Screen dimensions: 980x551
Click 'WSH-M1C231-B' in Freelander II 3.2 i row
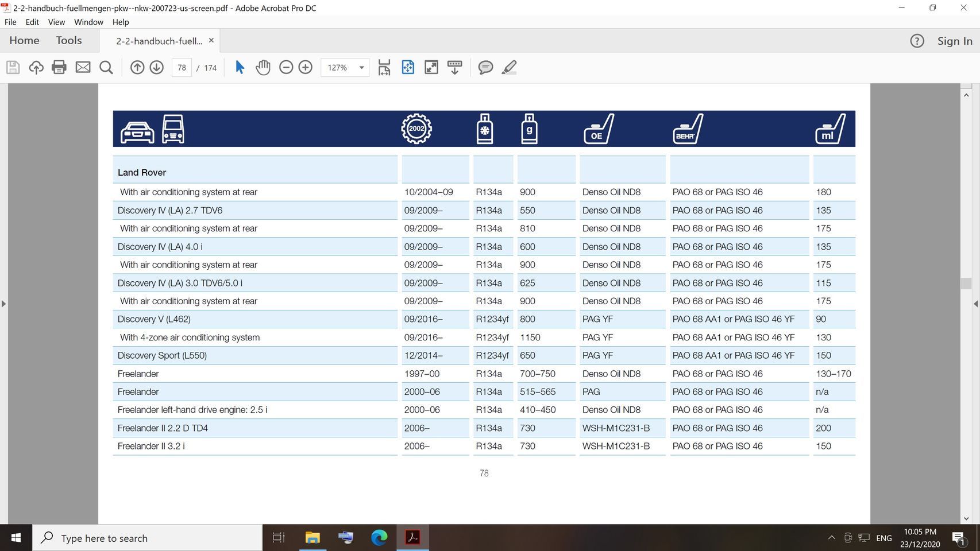click(x=616, y=446)
